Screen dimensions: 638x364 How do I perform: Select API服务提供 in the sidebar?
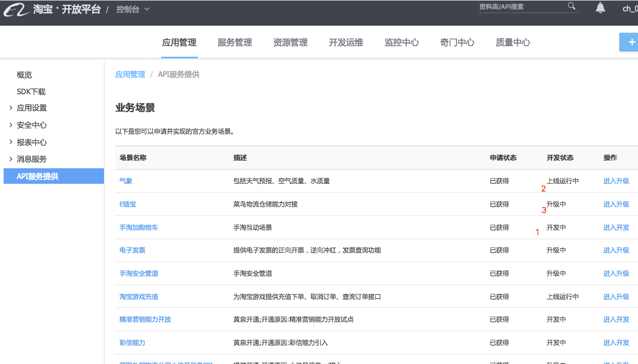[x=54, y=176]
